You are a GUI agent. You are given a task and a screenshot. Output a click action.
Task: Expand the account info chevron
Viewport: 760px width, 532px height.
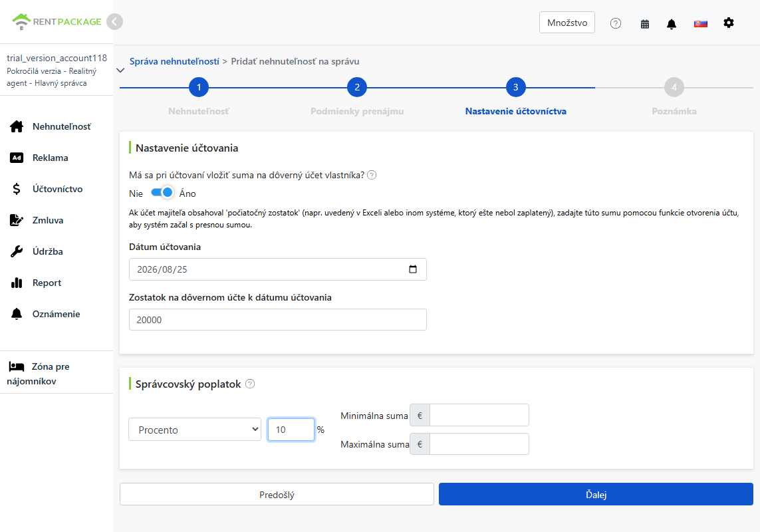(121, 70)
